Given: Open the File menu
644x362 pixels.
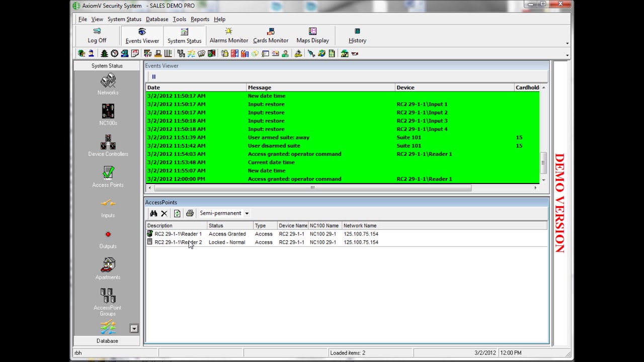Looking at the screenshot, I should 83,19.
